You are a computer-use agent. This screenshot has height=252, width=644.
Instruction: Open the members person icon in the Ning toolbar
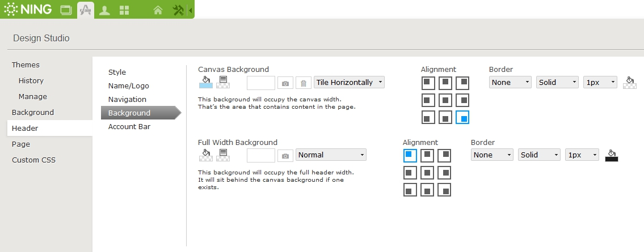pyautogui.click(x=105, y=10)
